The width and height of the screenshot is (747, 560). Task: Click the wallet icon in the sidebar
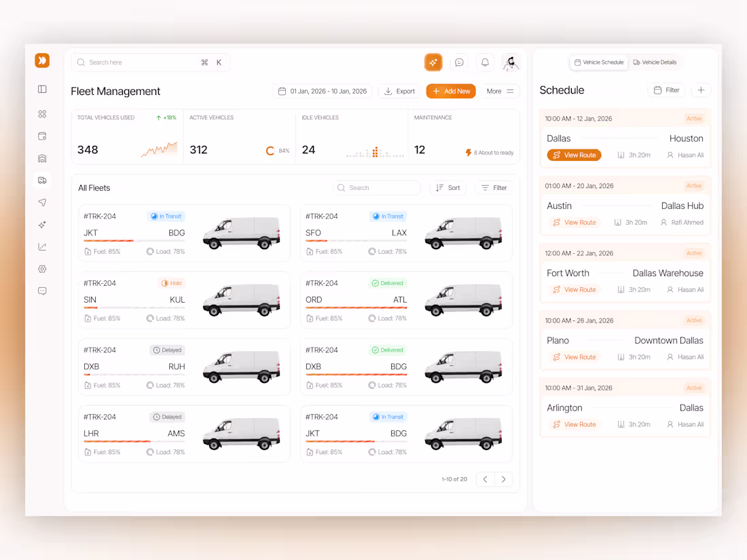click(42, 136)
